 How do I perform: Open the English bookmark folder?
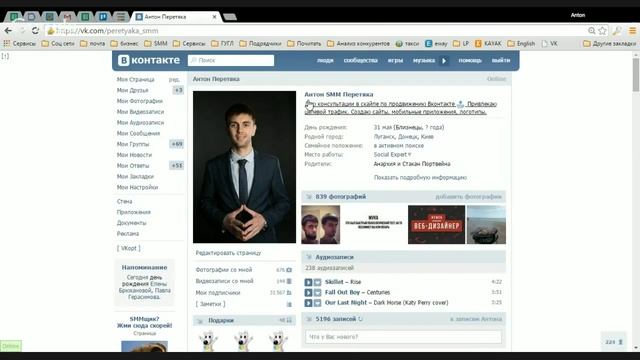click(521, 43)
